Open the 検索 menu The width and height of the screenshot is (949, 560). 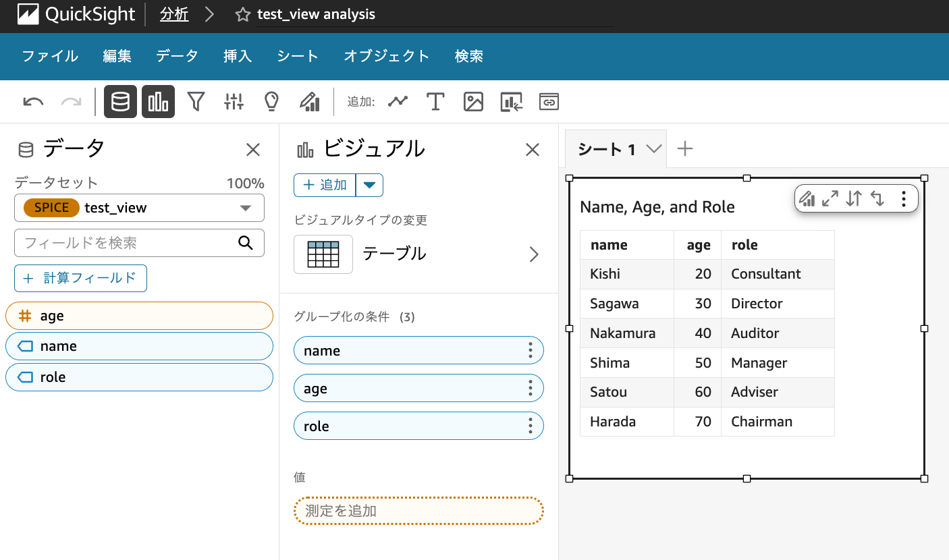pos(469,56)
